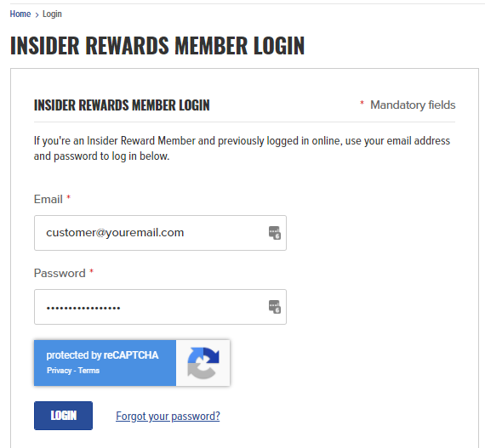Open the reCAPTCHA Privacy link
485x448 pixels.
59,371
